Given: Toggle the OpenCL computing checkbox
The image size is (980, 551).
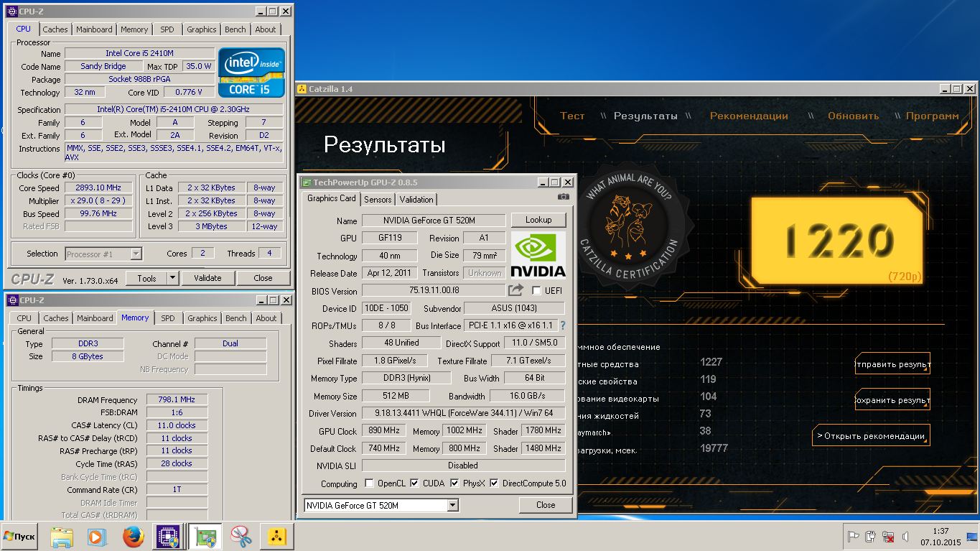Looking at the screenshot, I should click(369, 483).
